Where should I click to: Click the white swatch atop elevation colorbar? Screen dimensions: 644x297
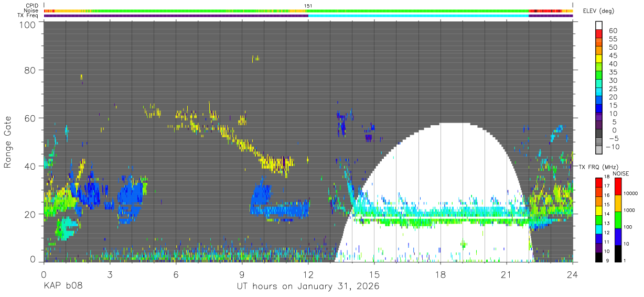tap(599, 25)
